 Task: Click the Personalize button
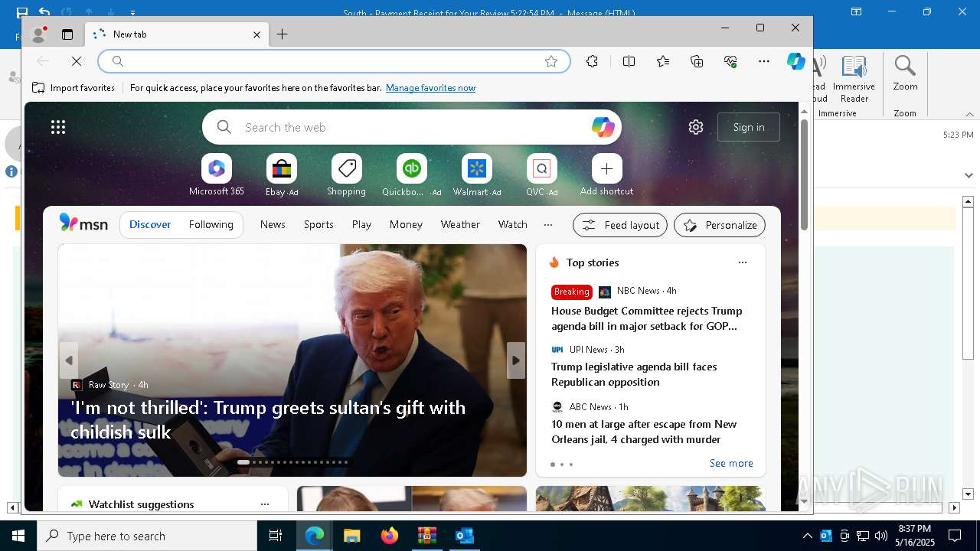720,225
